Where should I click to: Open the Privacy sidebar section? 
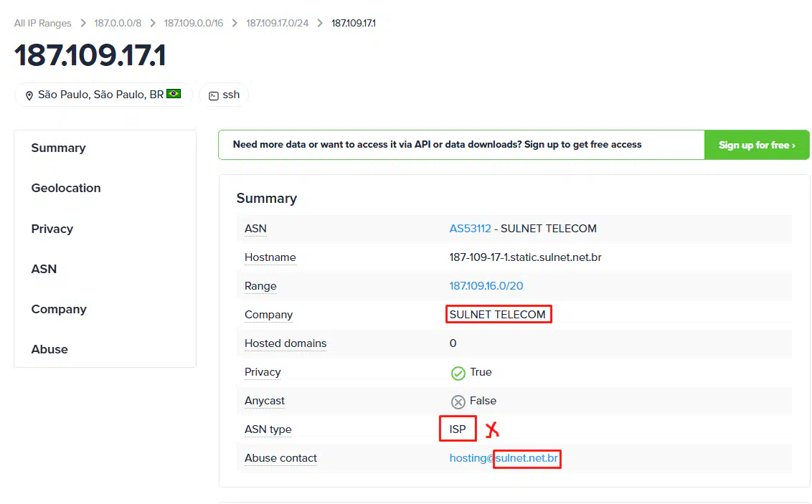click(52, 229)
